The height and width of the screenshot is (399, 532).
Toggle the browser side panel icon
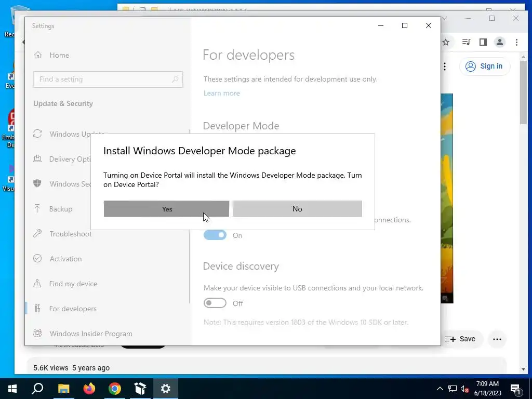[483, 42]
